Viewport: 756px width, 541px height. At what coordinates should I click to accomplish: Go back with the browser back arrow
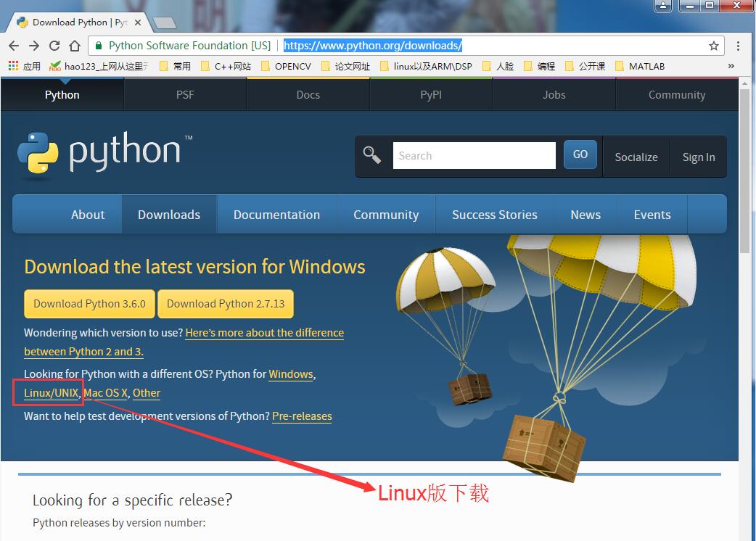pos(14,46)
